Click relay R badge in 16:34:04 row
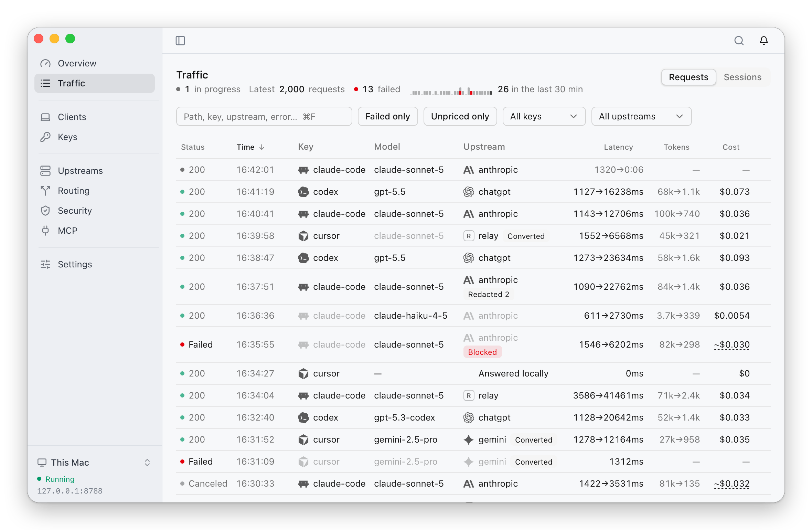The height and width of the screenshot is (530, 812). coord(469,395)
